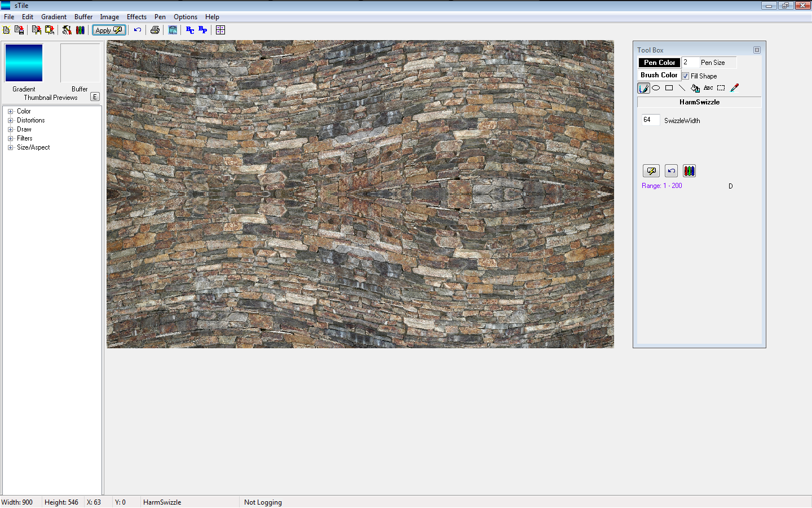Expand the Distortions tree category

[x=10, y=120]
